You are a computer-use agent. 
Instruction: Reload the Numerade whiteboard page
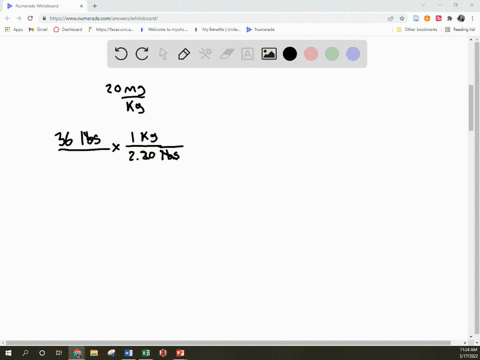30,18
